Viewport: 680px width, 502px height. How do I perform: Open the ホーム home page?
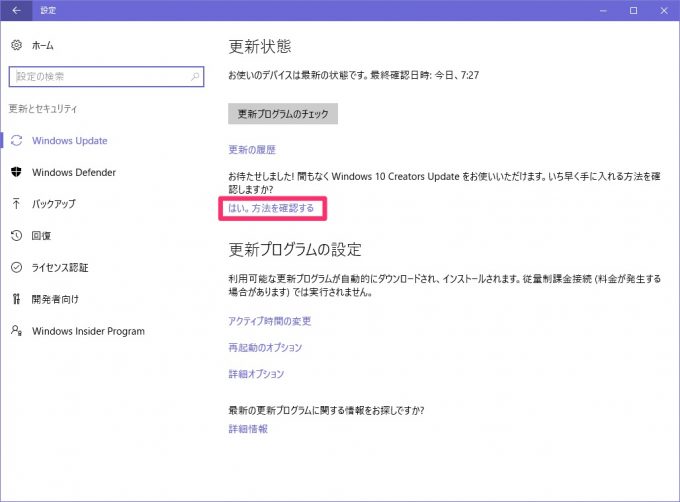(42, 45)
